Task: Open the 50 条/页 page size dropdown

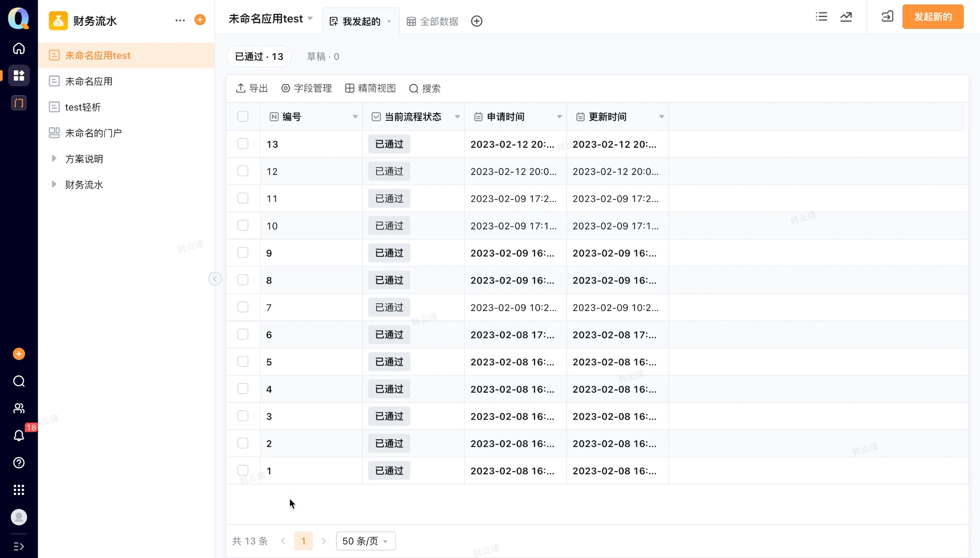Action: click(x=366, y=541)
